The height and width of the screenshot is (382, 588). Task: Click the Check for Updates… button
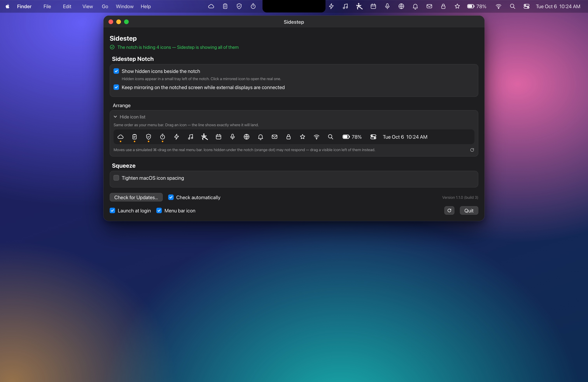[136, 197]
